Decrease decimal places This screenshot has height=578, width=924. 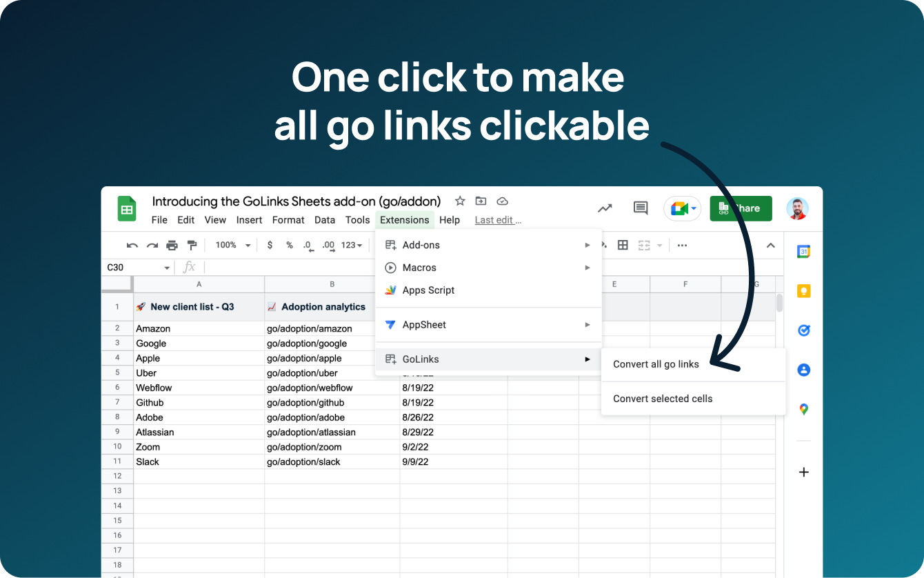point(308,245)
